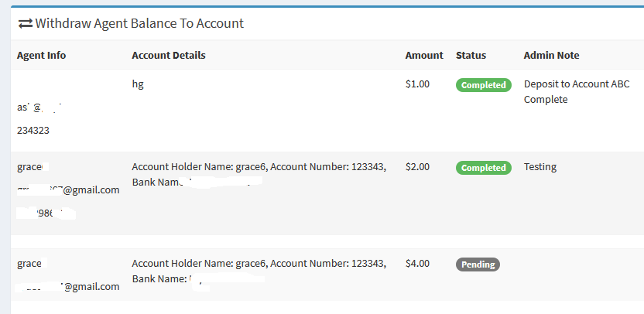The height and width of the screenshot is (314, 644).
Task: Click the 'Deposit to Account ABC Complete' note
Action: [x=577, y=91]
